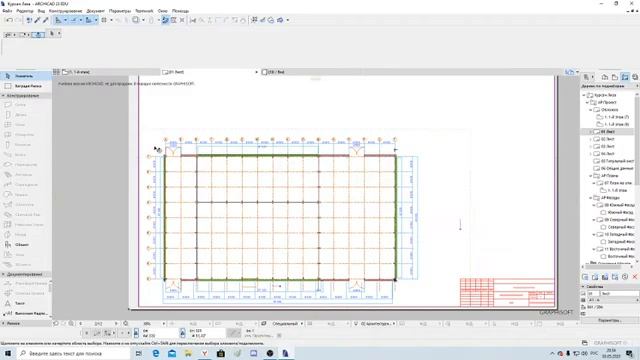The height and width of the screenshot is (360, 640).
Task: Expand the 01 Лист tree node
Action: coord(591,132)
